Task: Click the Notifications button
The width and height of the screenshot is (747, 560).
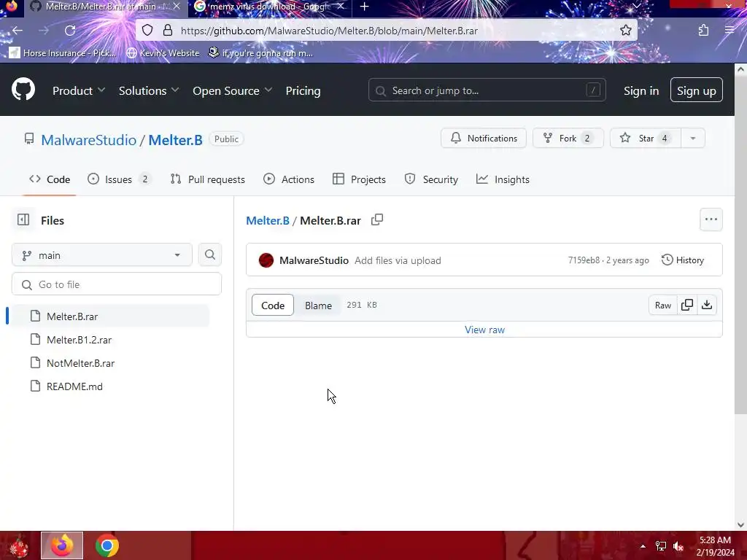Action: (x=484, y=138)
